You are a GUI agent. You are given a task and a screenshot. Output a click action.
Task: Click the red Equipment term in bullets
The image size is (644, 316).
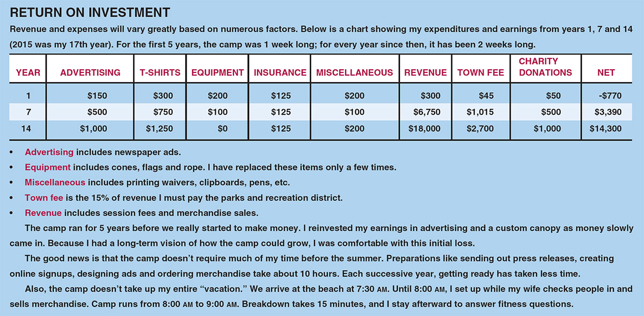48,167
